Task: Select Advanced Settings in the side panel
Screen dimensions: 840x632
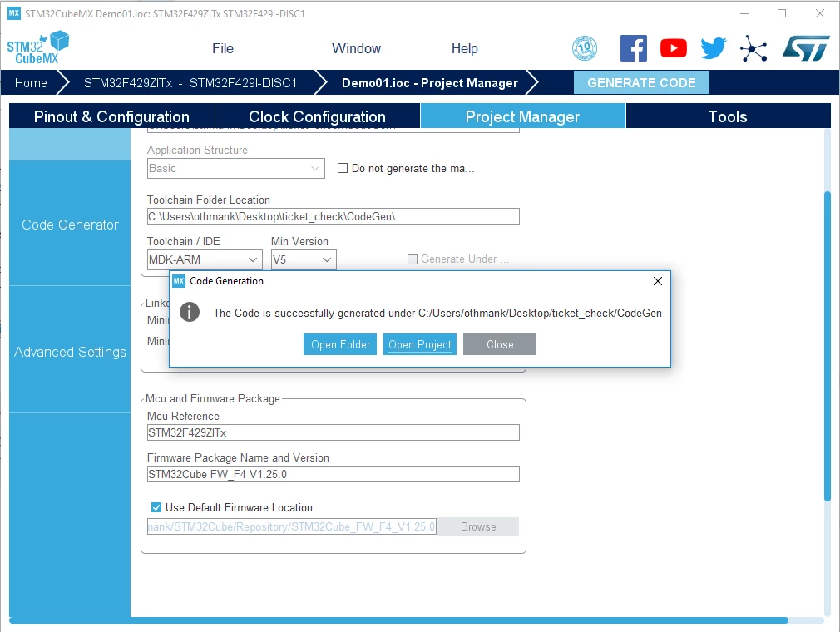Action: coord(70,352)
